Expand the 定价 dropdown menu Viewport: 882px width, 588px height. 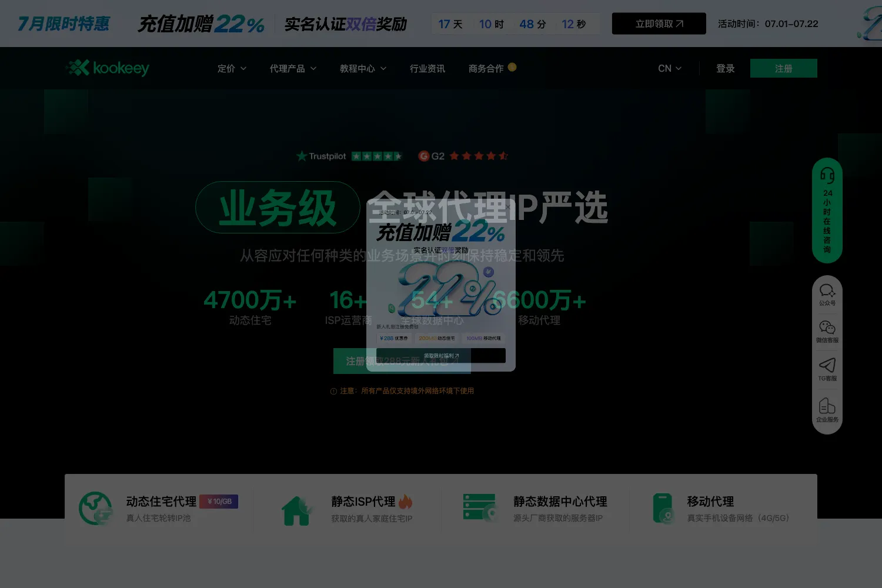[x=232, y=69]
